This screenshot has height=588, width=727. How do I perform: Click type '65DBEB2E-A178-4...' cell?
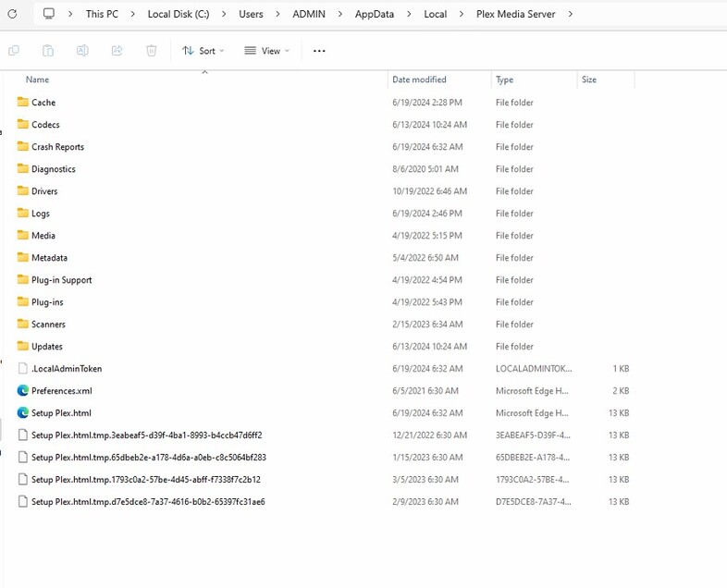click(x=533, y=458)
